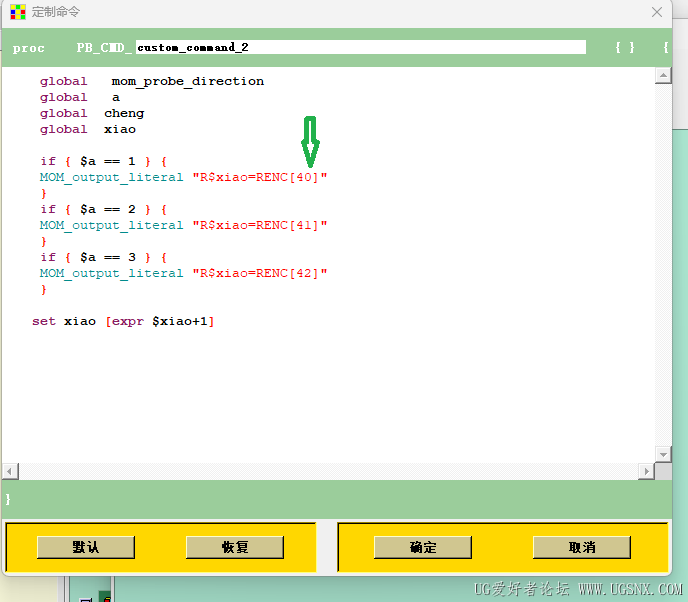Image resolution: width=688 pixels, height=602 pixels.
Task: Click the vertical scrollbar up arrow
Action: [663, 75]
